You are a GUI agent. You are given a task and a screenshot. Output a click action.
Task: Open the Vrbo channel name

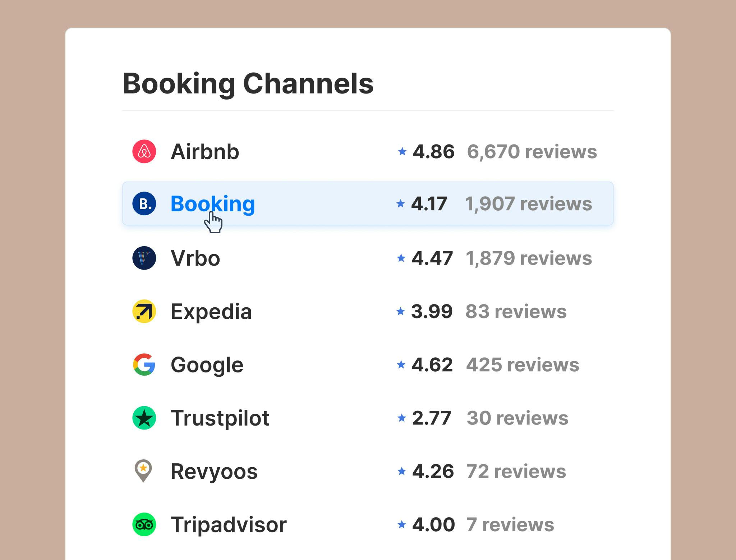point(195,258)
